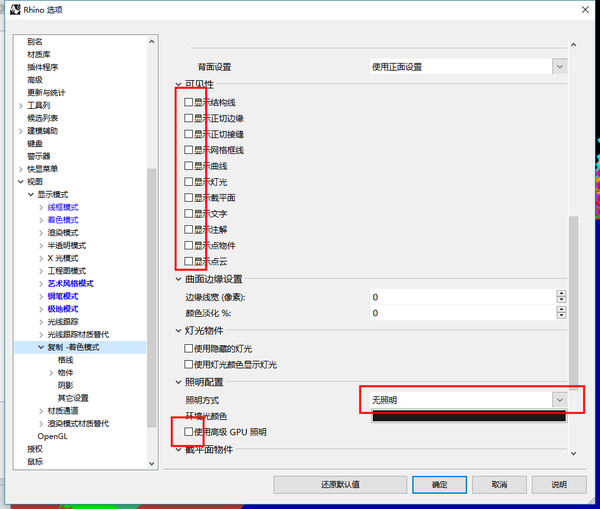600x509 pixels.
Task: Open the 格线 settings page
Action: [65, 360]
